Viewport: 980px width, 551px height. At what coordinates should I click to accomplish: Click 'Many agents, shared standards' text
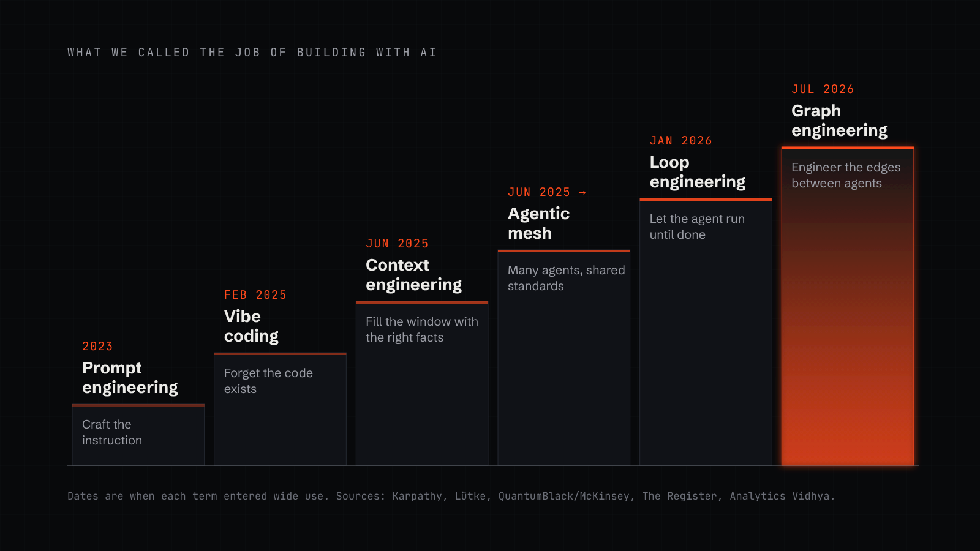click(x=567, y=278)
